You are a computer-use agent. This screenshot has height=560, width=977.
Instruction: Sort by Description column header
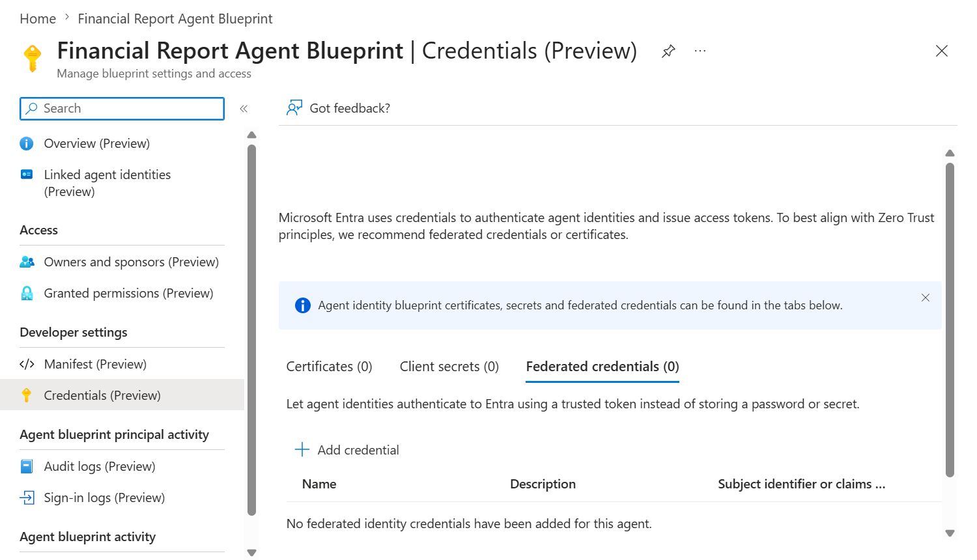543,484
